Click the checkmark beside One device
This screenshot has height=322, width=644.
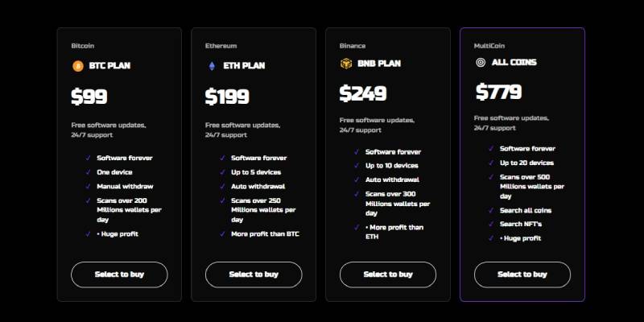tap(88, 172)
